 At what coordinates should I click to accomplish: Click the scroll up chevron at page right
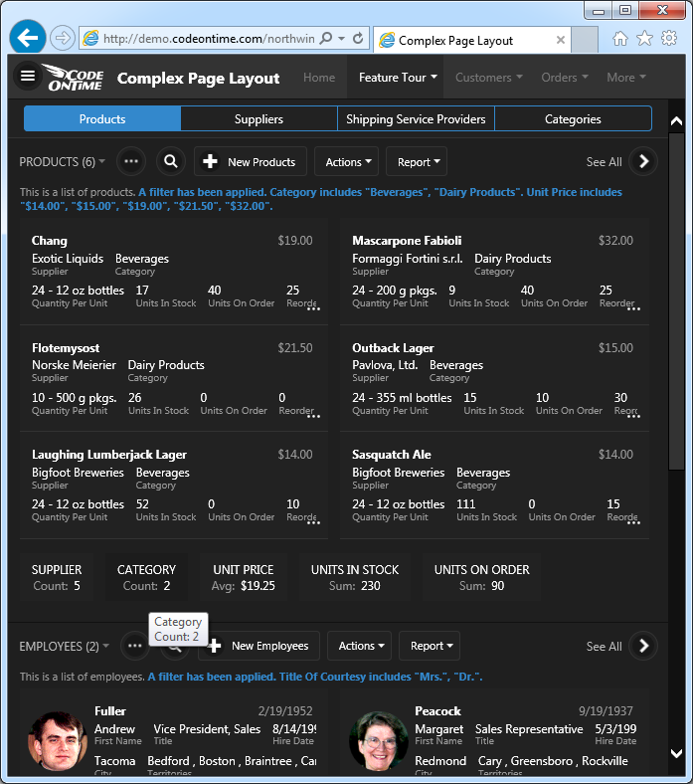pos(676,120)
